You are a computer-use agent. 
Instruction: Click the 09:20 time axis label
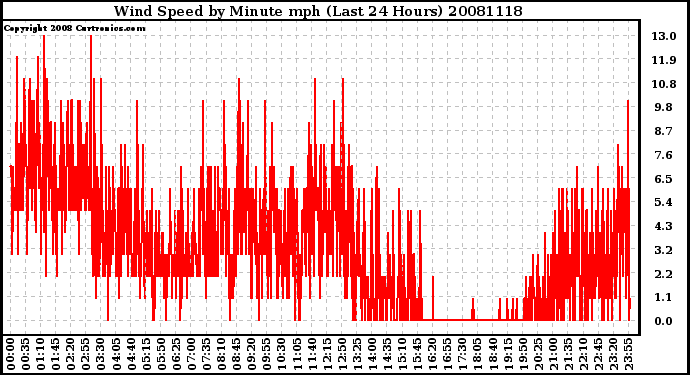coord(251,354)
